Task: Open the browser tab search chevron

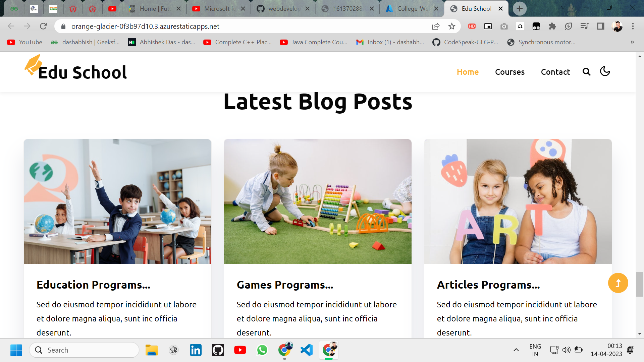Action: (x=562, y=7)
